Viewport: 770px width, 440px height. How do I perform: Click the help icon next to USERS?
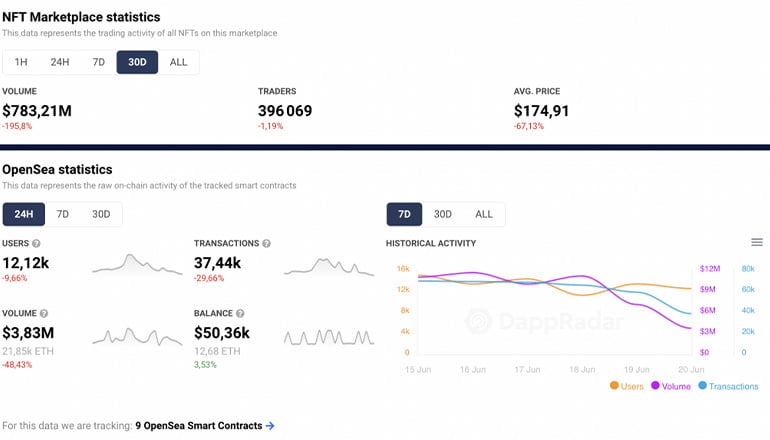(x=36, y=244)
